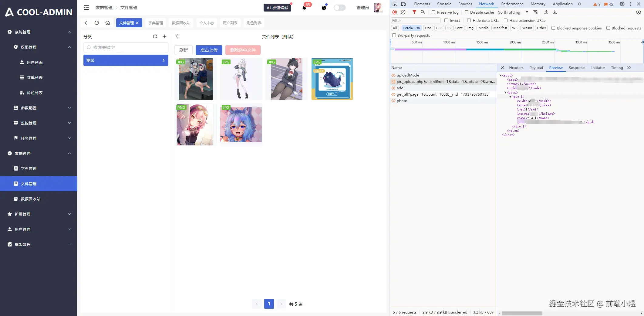Expand the 参数配置 menu
Image resolution: width=644 pixels, height=316 pixels.
39,108
